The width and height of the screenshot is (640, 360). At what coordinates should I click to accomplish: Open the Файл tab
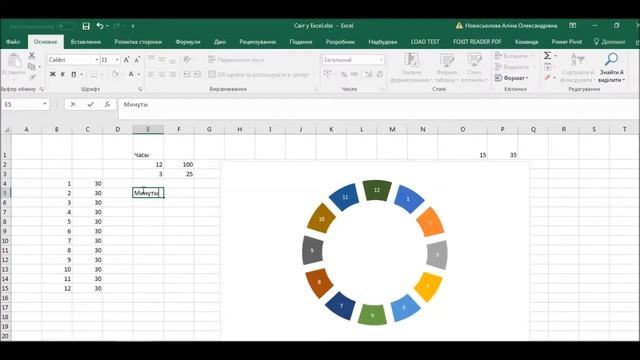tap(13, 42)
